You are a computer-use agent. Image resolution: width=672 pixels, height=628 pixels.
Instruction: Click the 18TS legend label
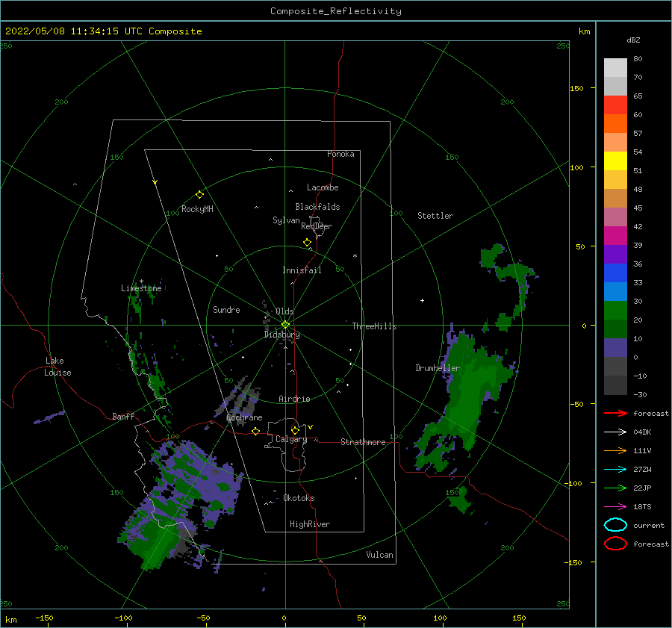(x=642, y=507)
